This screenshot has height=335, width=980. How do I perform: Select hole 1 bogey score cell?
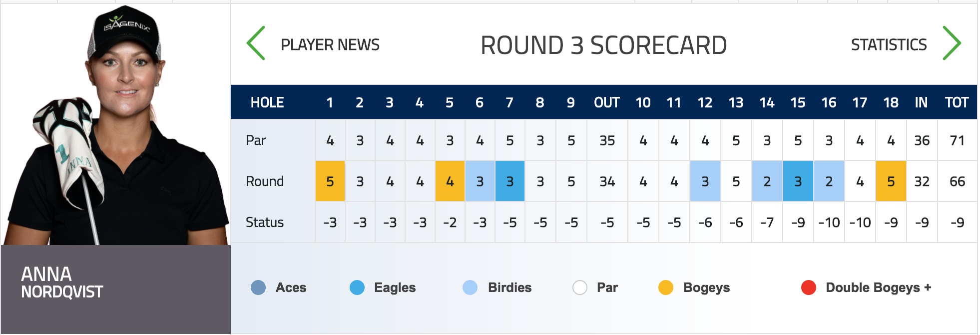point(330,181)
